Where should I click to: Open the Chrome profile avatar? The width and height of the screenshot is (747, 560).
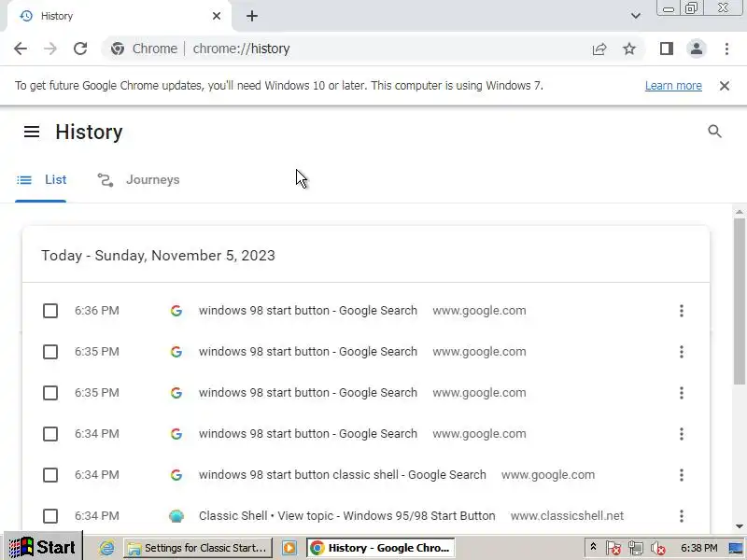point(697,49)
